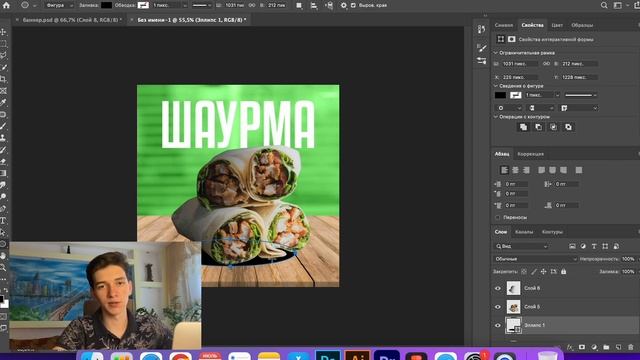Viewport: 640px width, 360px height.
Task: Switch to the Контуры tab
Action: point(552,232)
